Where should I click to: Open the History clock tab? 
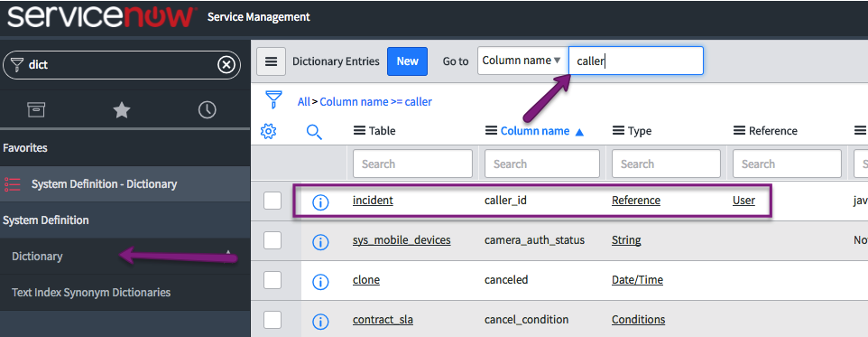207,110
